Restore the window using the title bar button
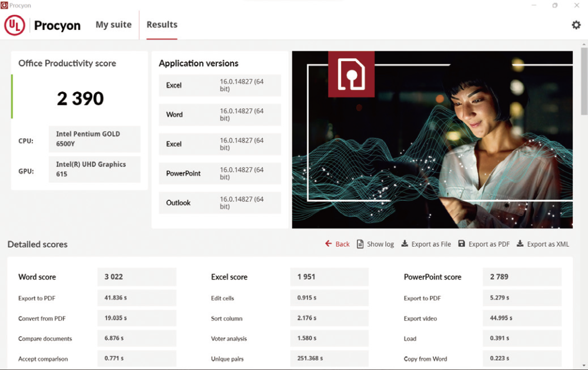 click(554, 5)
